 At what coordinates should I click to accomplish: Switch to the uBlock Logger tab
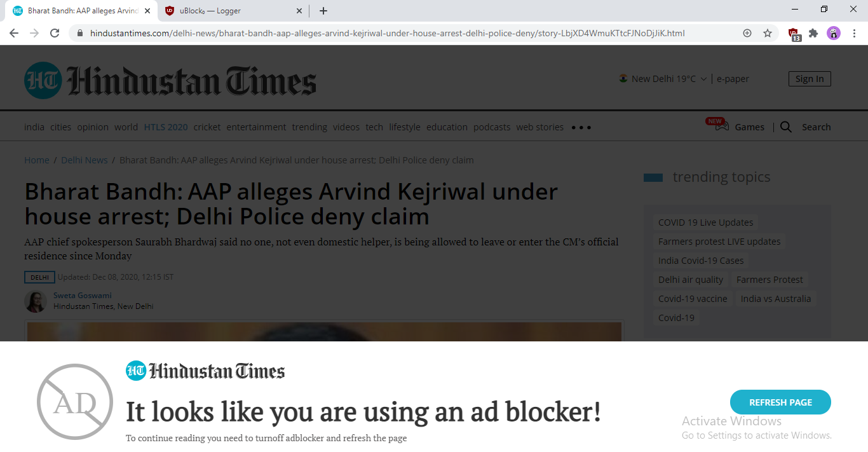click(x=233, y=11)
